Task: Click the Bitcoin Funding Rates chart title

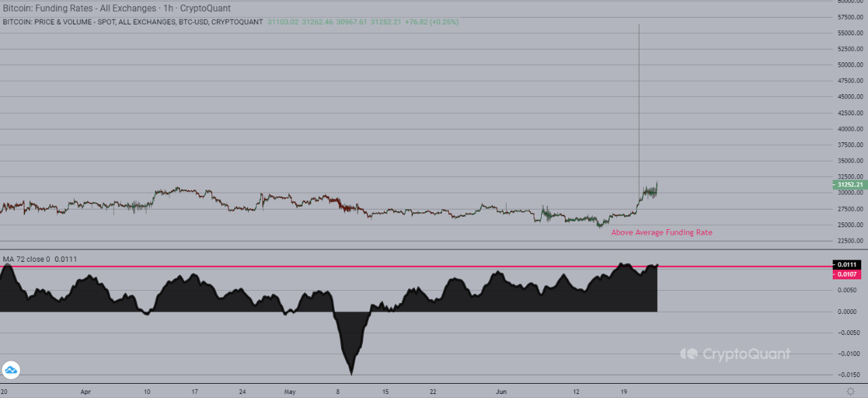Action: coord(117,8)
